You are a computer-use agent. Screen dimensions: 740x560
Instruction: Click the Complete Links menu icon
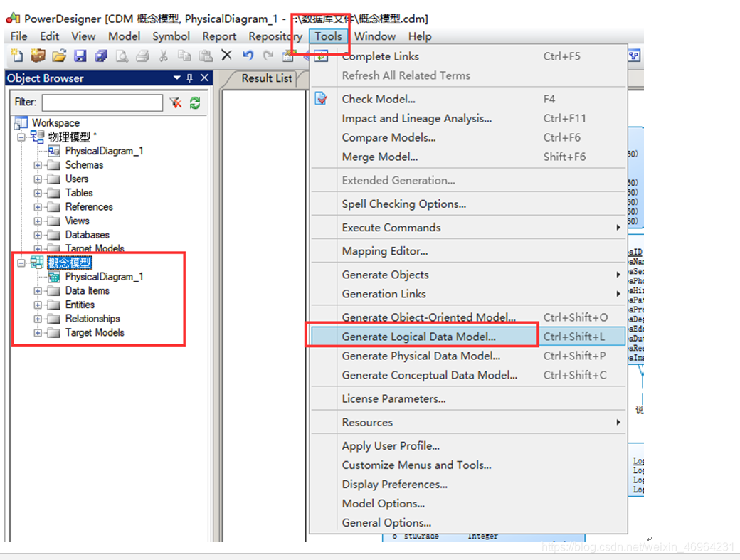coord(322,56)
